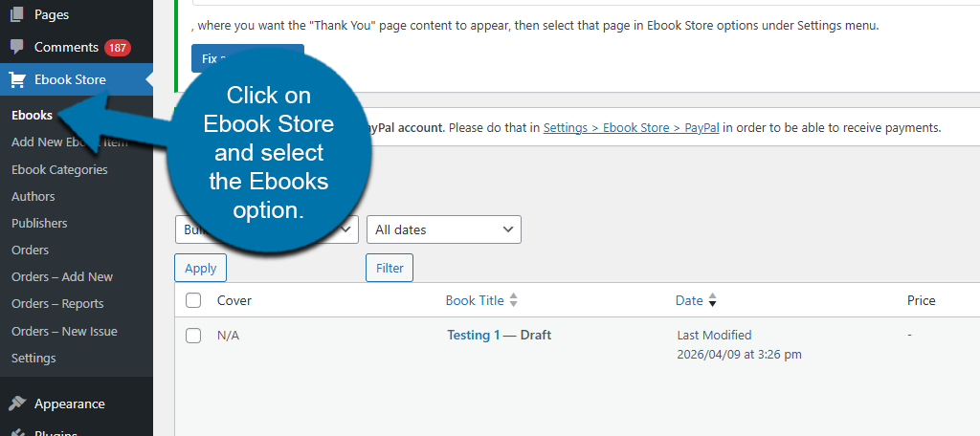The width and height of the screenshot is (980, 436).
Task: Toggle the select-all checkbox beside Cover
Action: (193, 300)
